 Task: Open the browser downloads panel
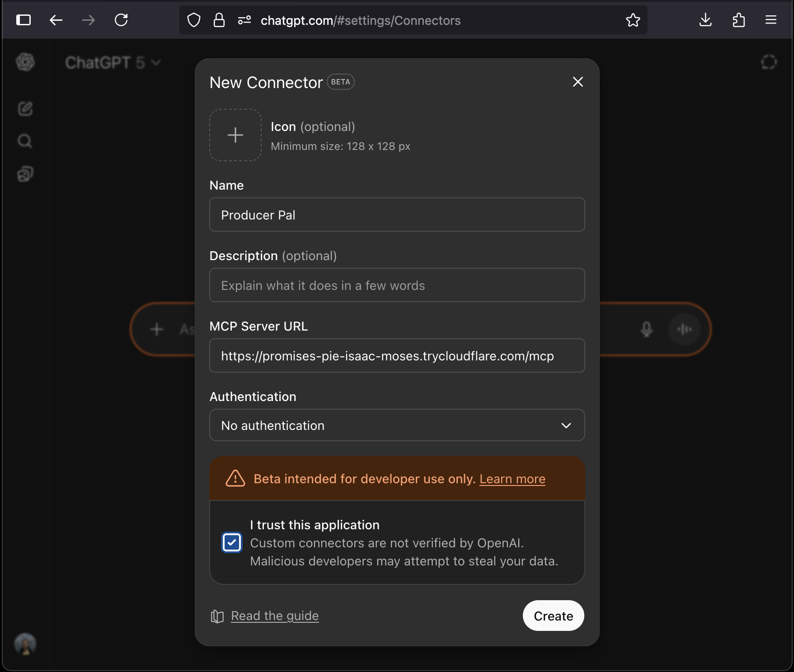[705, 20]
